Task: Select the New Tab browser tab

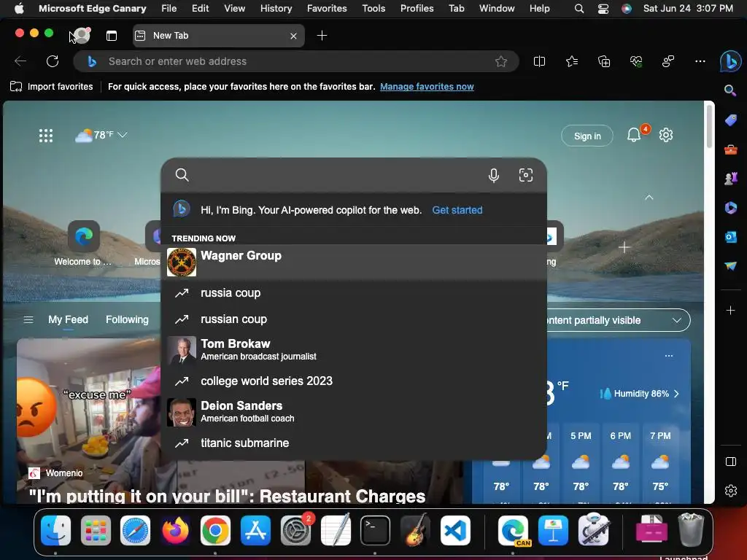Action: (x=218, y=36)
